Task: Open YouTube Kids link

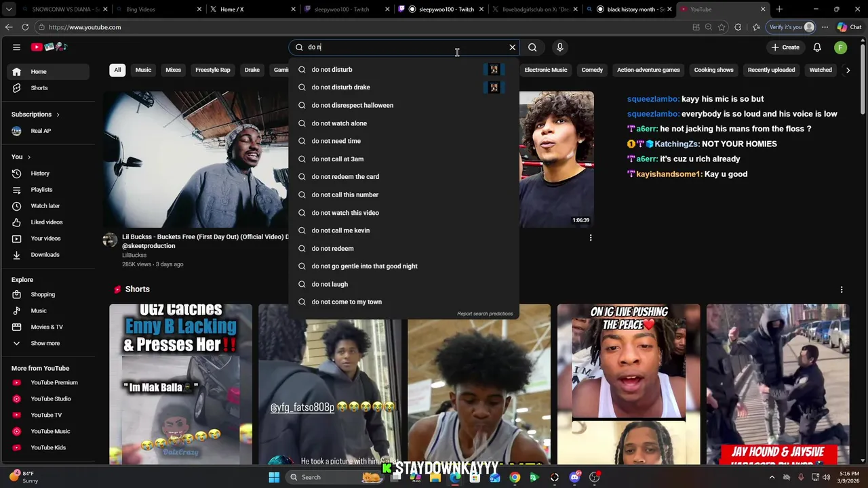Action: click(x=47, y=448)
